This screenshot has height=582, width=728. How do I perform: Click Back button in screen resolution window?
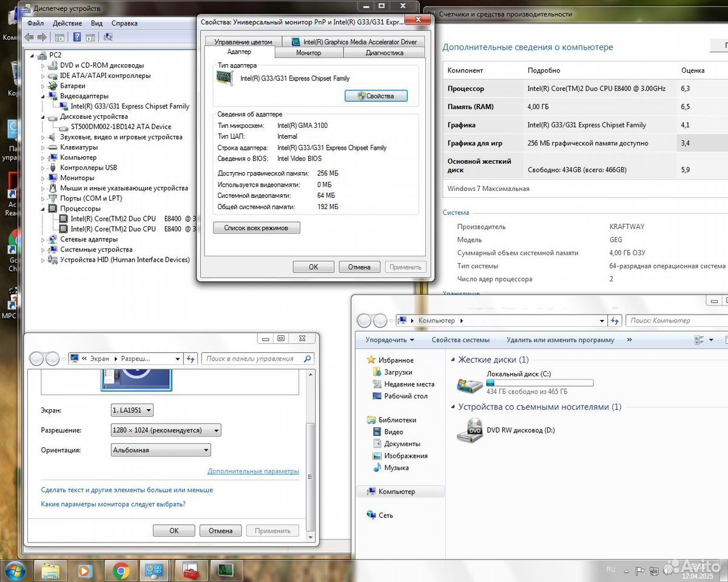(x=36, y=359)
